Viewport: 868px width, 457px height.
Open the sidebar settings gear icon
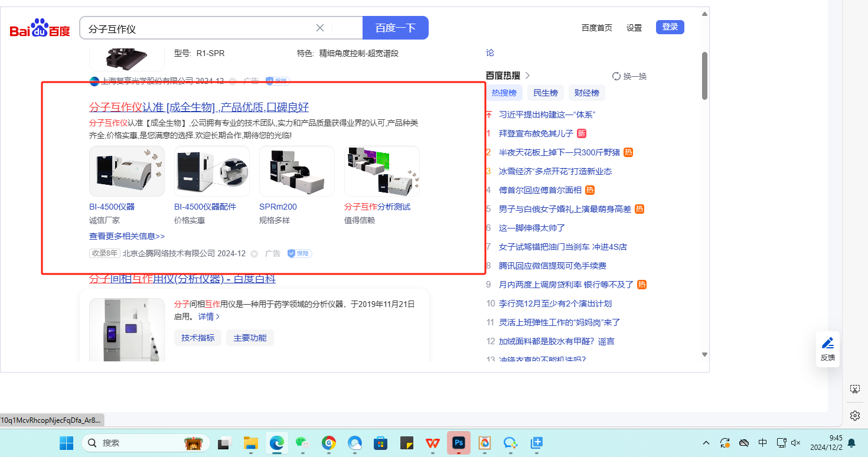click(x=855, y=416)
